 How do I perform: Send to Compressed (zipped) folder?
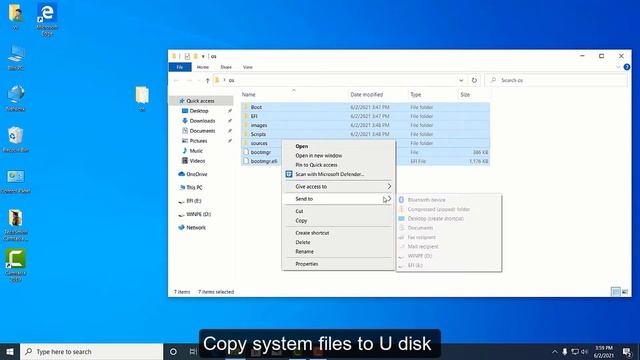coord(449,209)
